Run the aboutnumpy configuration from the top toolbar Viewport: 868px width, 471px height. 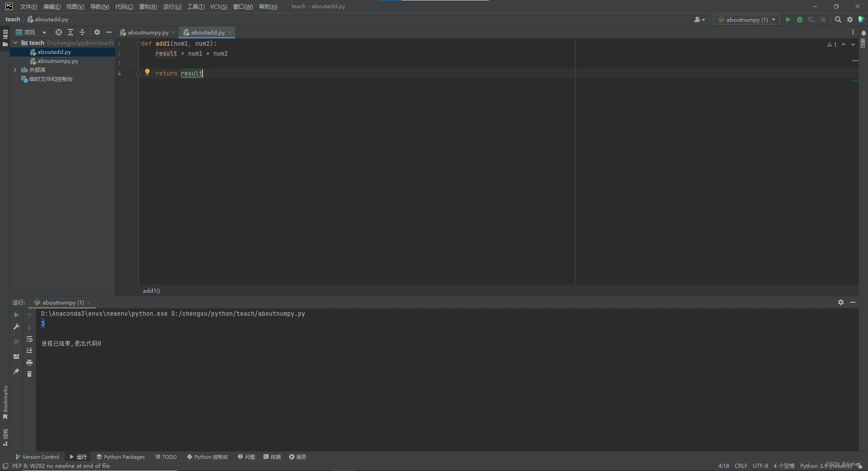[x=788, y=19]
